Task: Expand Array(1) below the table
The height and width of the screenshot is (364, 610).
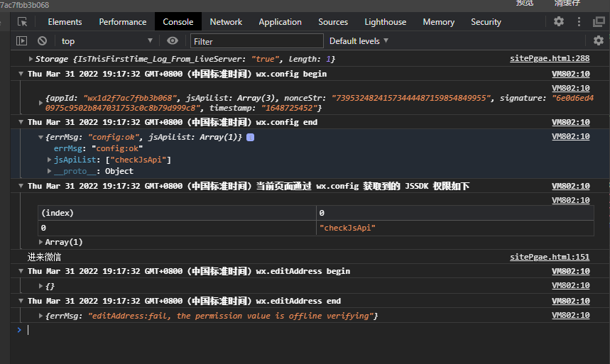Action: point(40,242)
